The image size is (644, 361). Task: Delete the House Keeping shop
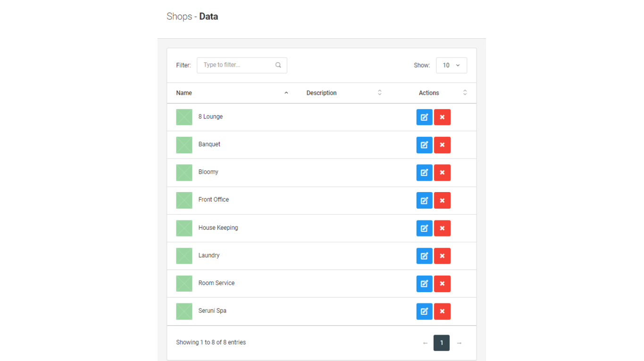tap(442, 228)
